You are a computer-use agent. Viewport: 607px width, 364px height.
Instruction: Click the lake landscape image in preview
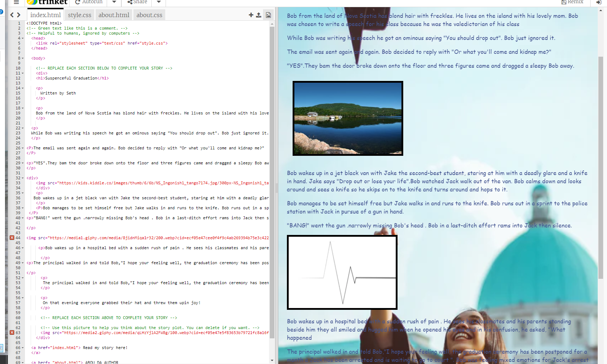pyautogui.click(x=348, y=118)
